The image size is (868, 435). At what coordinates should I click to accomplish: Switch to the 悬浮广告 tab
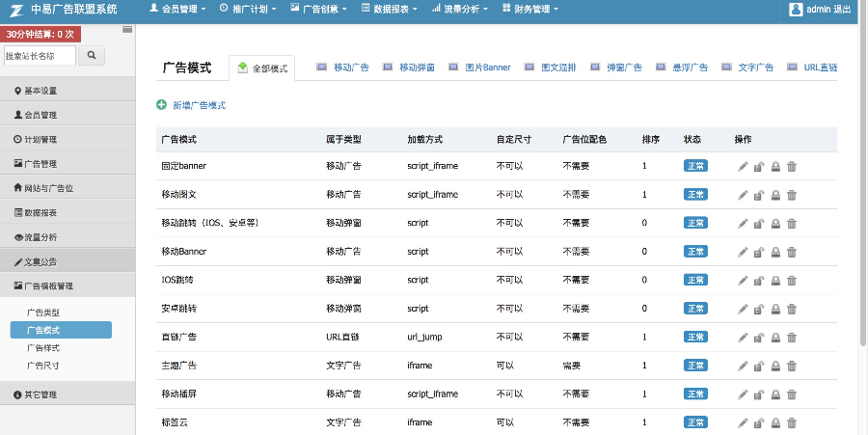click(x=682, y=68)
